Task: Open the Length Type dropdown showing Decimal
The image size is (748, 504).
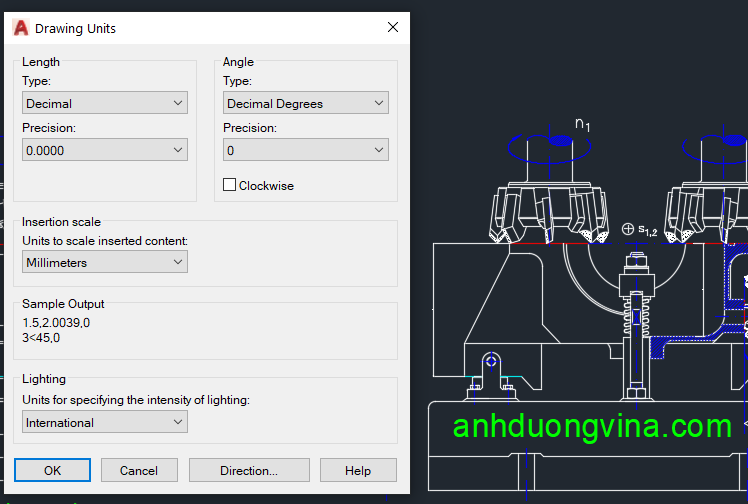Action: [105, 103]
